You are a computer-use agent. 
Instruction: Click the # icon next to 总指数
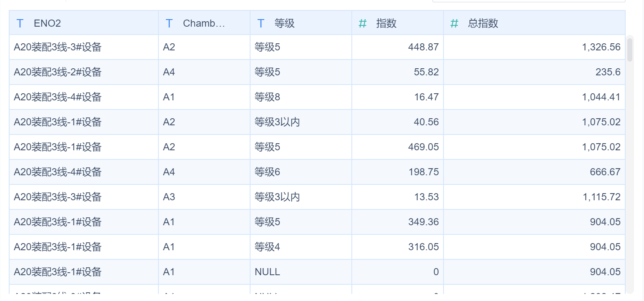(x=454, y=23)
